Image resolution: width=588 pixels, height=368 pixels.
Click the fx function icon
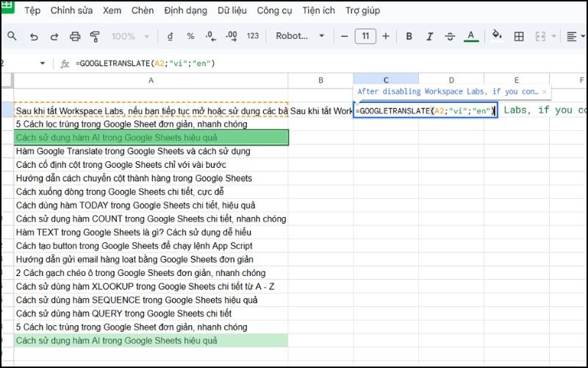coord(65,63)
